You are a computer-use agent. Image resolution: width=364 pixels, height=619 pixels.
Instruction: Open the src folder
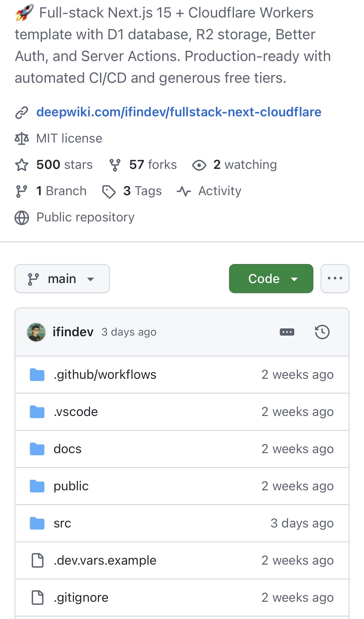(x=62, y=523)
